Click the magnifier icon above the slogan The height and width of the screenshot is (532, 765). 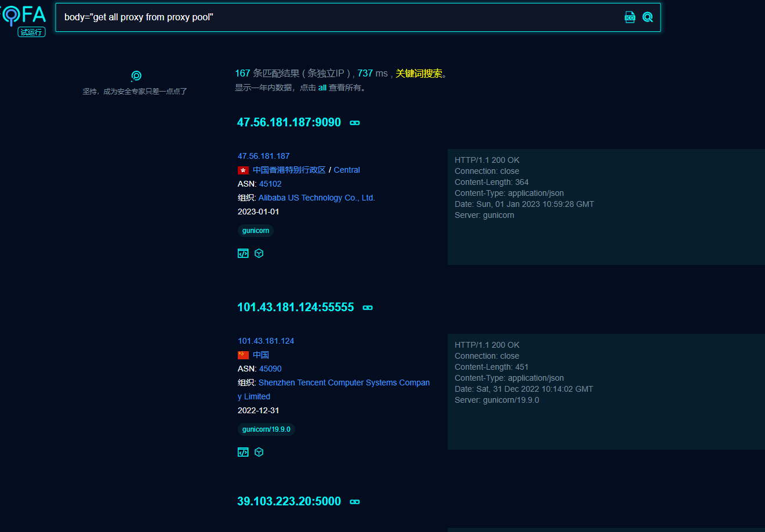(136, 76)
